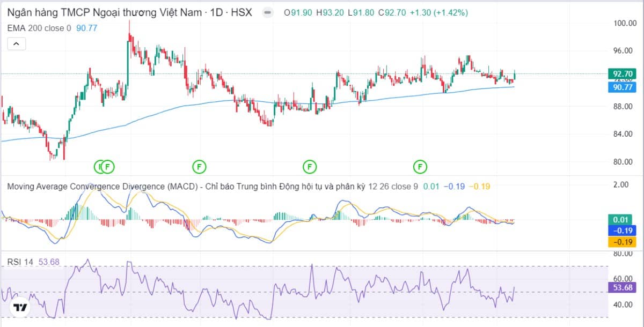Click the purple 53.68 RSI value label
The image size is (644, 327).
click(621, 288)
